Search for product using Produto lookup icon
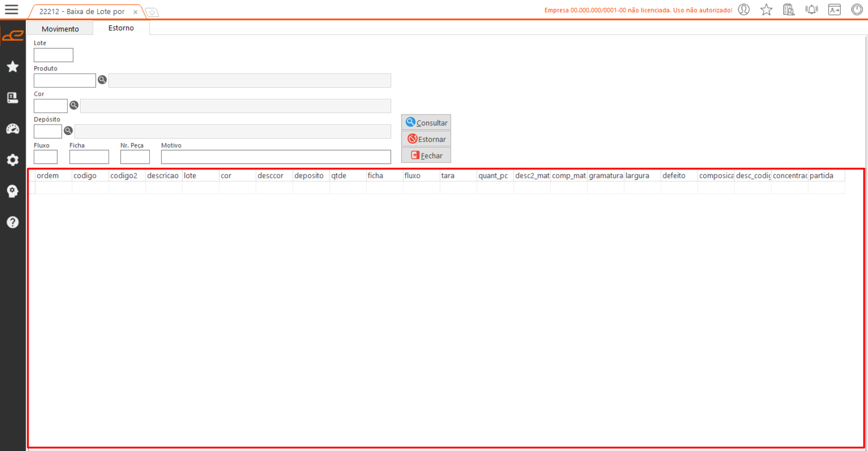 (x=102, y=80)
